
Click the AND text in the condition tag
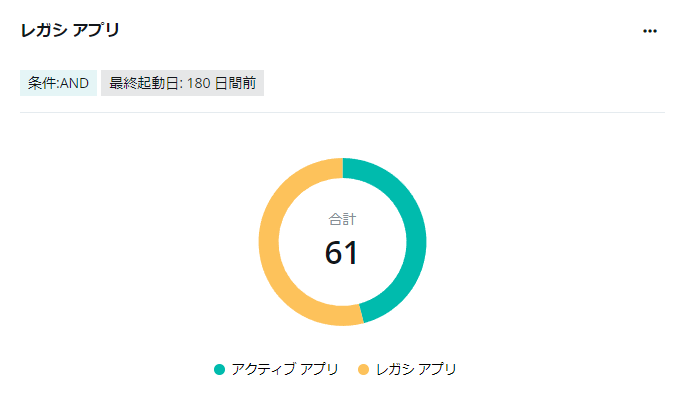pos(74,83)
